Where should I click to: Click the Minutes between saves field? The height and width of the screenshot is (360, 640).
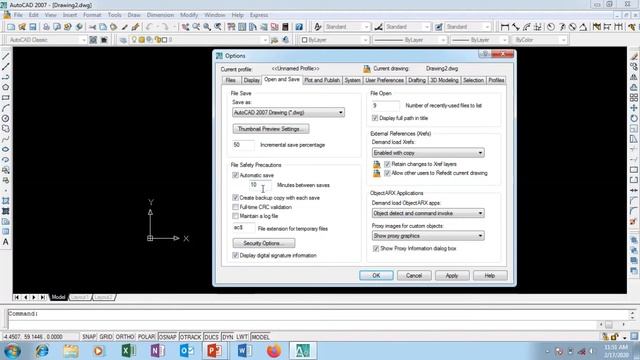(260, 185)
